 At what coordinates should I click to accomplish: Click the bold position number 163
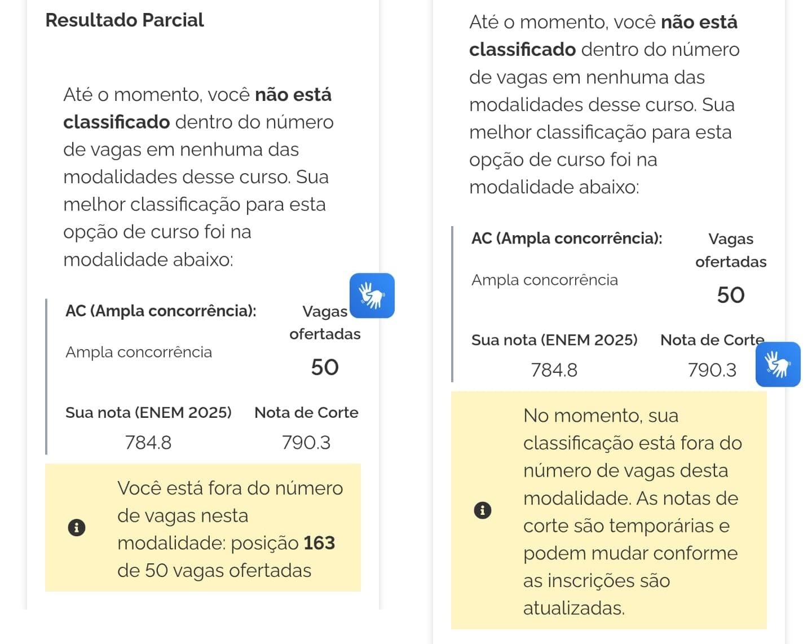point(319,543)
